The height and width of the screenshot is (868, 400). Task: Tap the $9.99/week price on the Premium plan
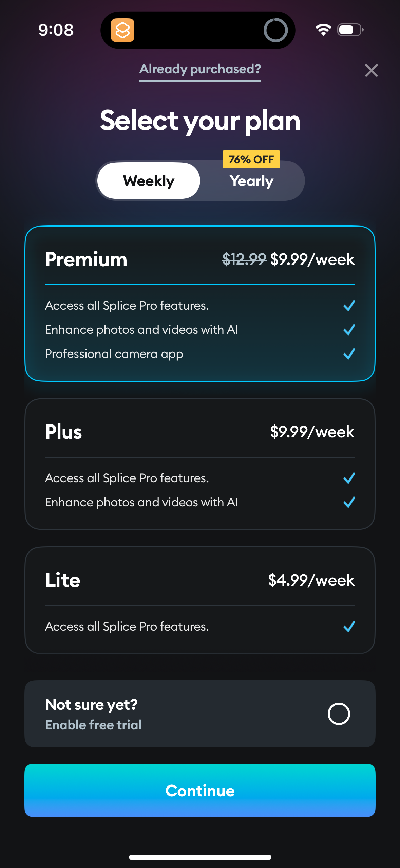312,259
